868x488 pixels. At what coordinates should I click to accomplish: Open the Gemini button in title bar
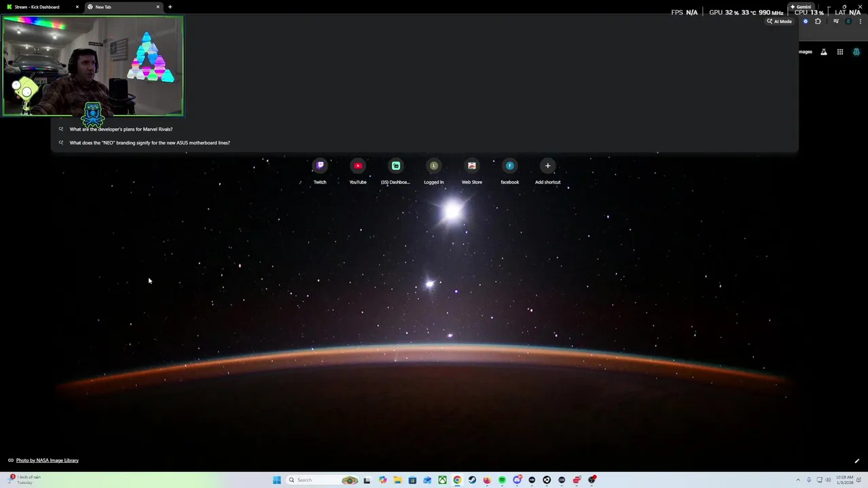tap(801, 7)
